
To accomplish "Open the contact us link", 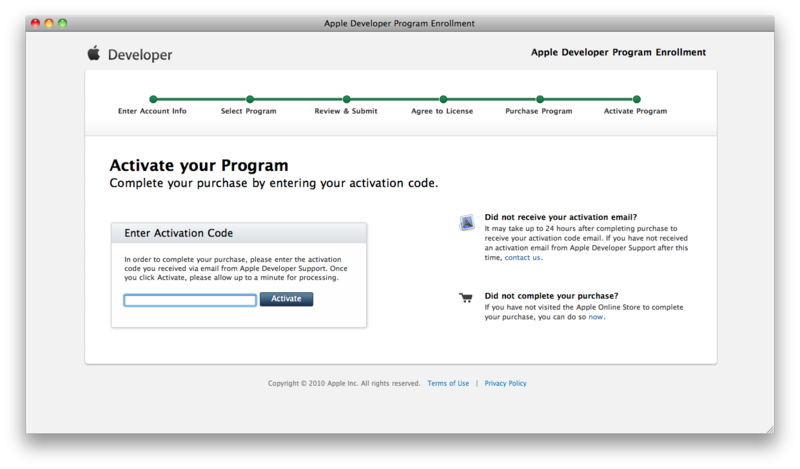I will click(x=522, y=258).
